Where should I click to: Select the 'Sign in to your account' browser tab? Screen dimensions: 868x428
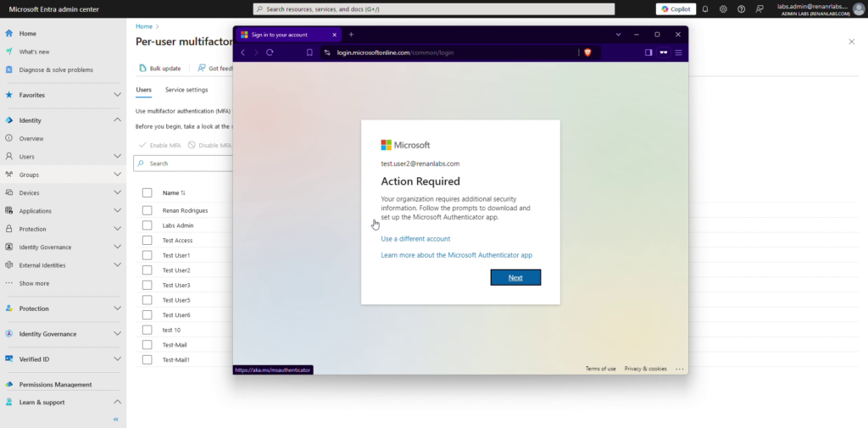(288, 35)
